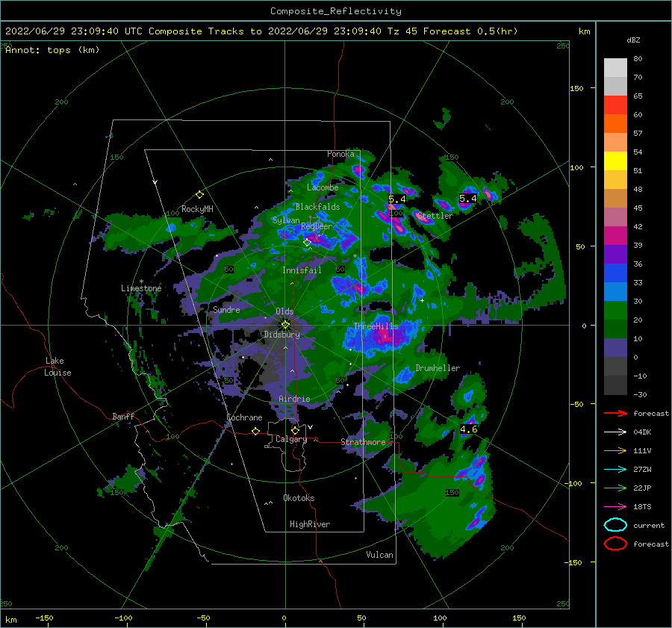Select the light gray 70–80 dBZ swatch

(615, 68)
